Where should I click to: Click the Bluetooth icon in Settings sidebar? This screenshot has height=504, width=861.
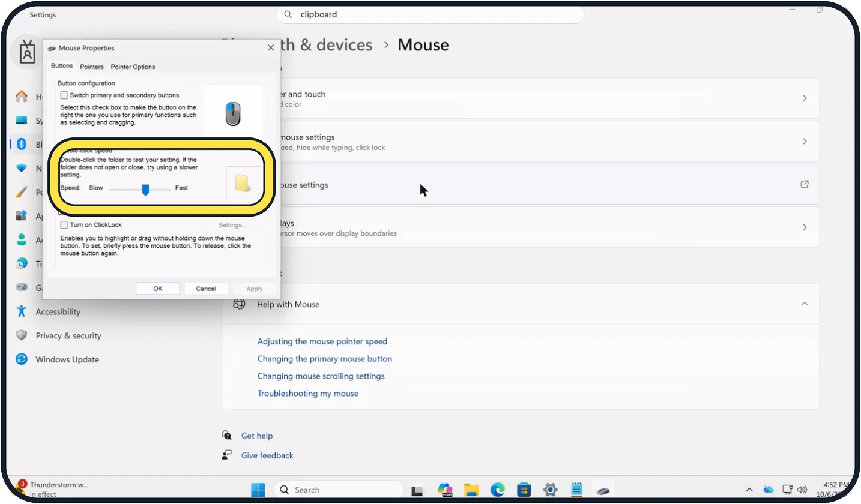pyautogui.click(x=22, y=144)
